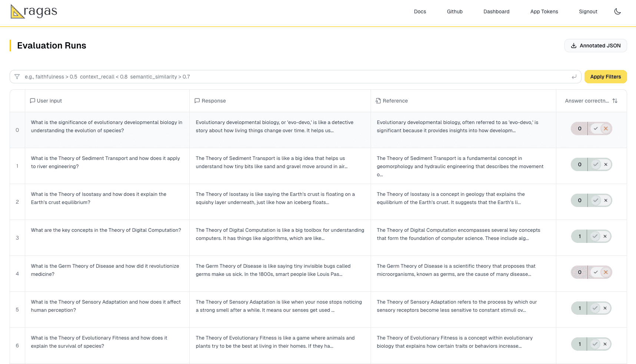Sort by Answer correctness arrows icon
Viewport: 636px width, 364px height.
pos(615,101)
